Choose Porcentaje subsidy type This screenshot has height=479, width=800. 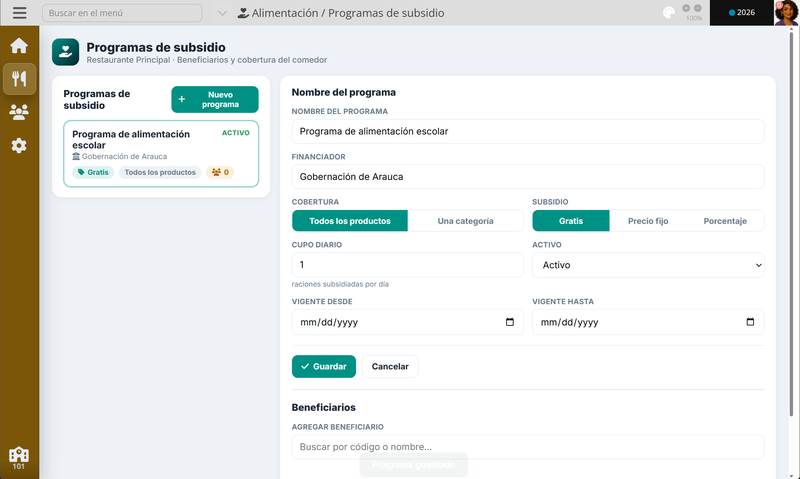pos(725,221)
